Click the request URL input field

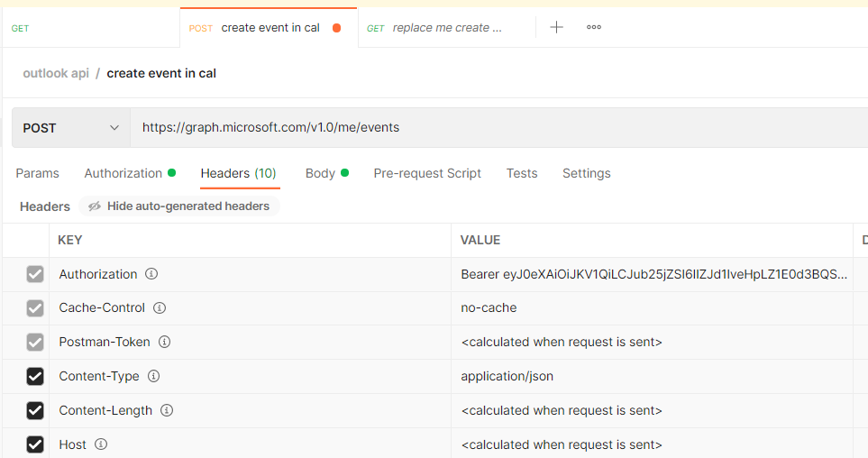[498, 128]
